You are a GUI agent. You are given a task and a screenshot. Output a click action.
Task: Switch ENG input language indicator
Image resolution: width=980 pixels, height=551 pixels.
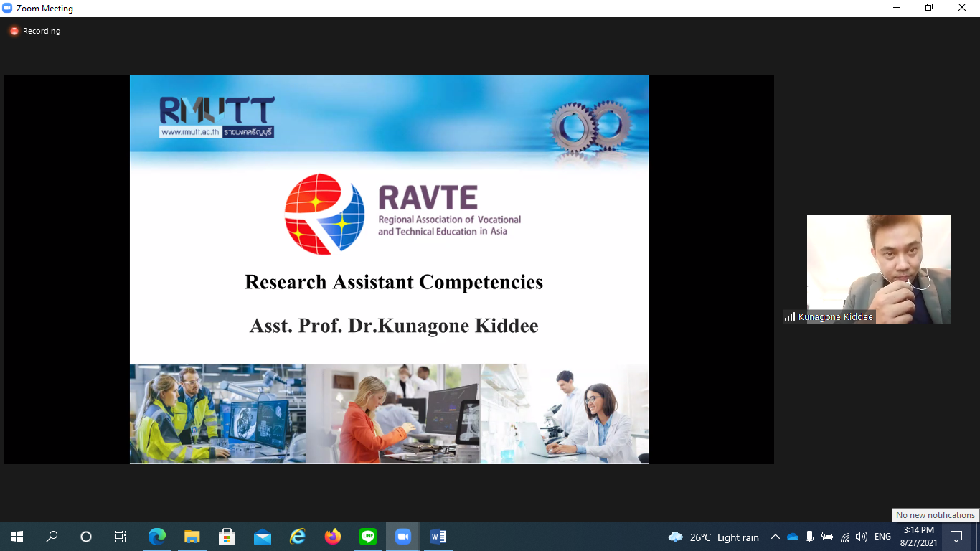883,537
